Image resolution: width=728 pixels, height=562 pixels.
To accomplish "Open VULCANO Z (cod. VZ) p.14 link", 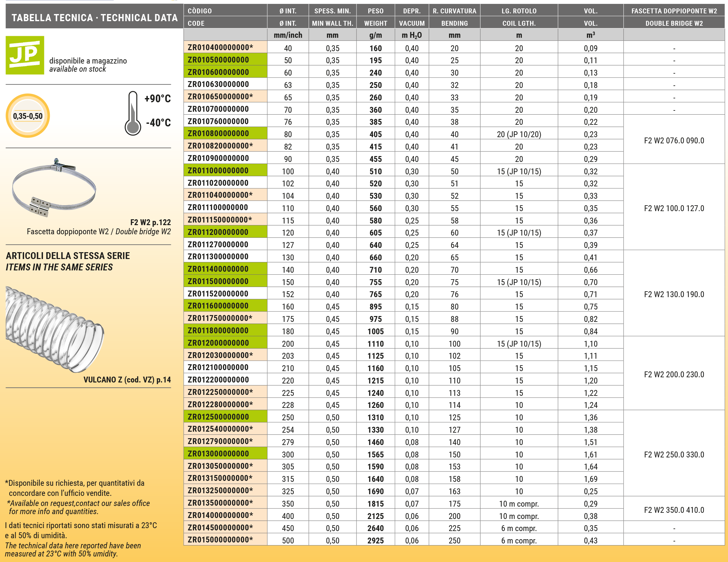I will [127, 380].
